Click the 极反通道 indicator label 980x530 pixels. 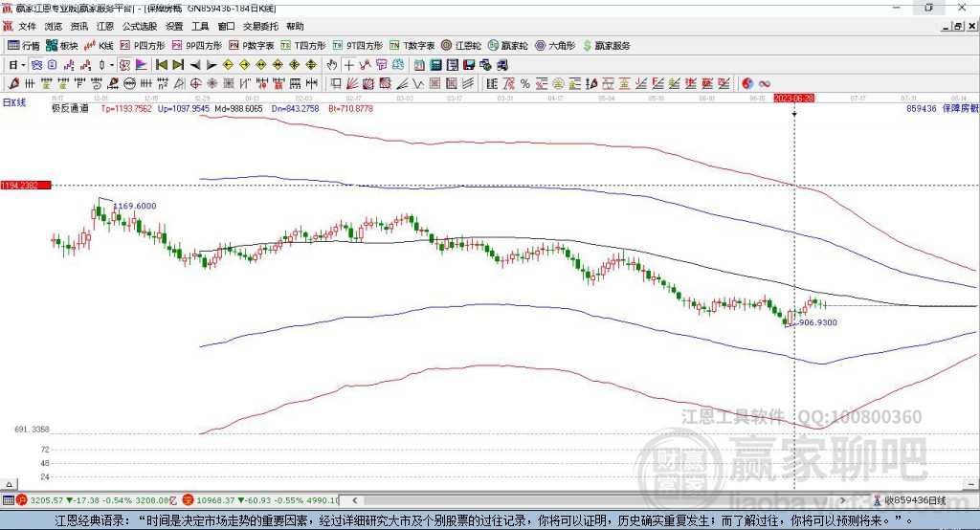click(x=70, y=108)
